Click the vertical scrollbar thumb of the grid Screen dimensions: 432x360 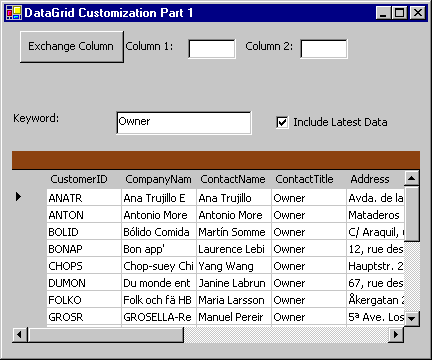click(411, 213)
